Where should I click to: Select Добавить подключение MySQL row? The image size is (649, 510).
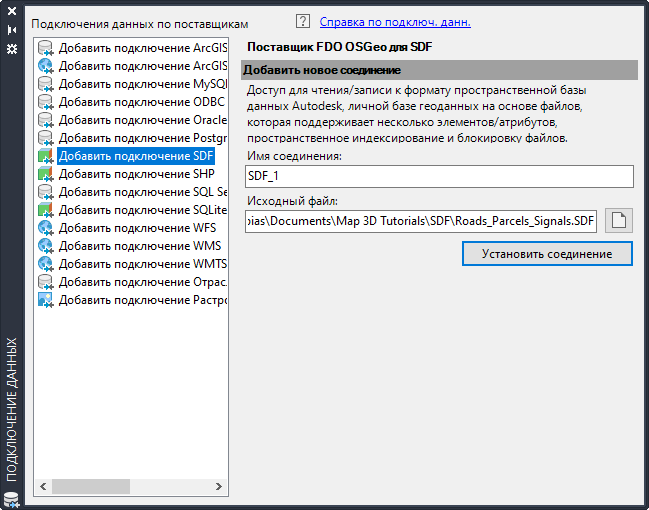143,84
